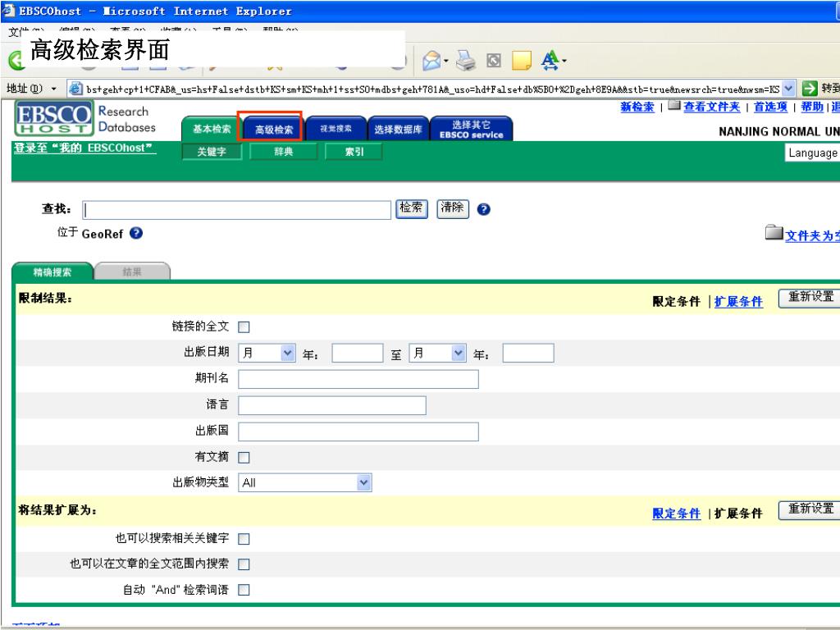Click the '限制结果:' section heading
Viewport: 840px width, 630px height.
[x=46, y=299]
